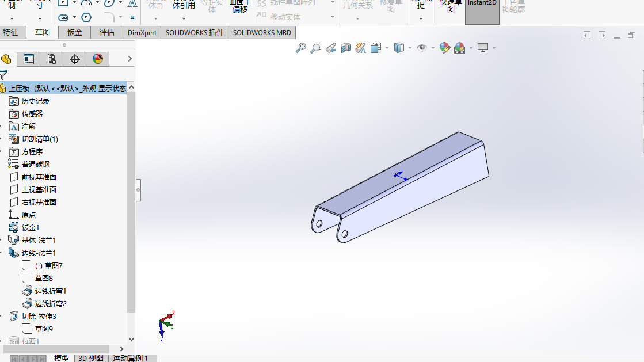
Task: Expand the manager panel tabs chevron
Action: [130, 59]
